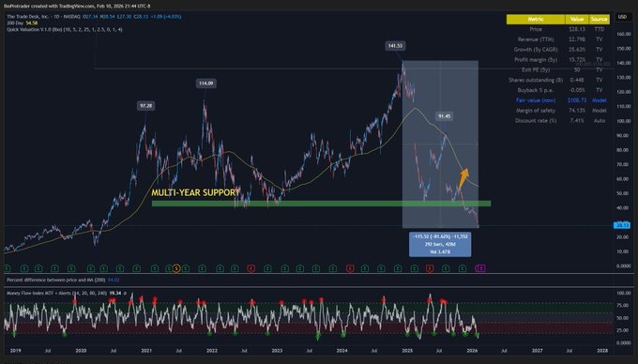
Task: Click the Buyback % p.a. row label
Action: click(536, 90)
